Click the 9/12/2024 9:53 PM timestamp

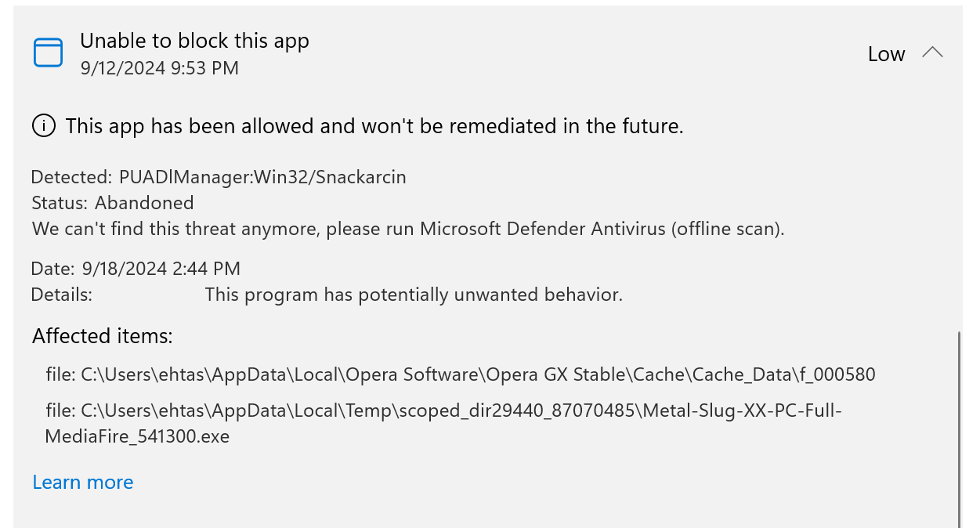click(x=159, y=68)
